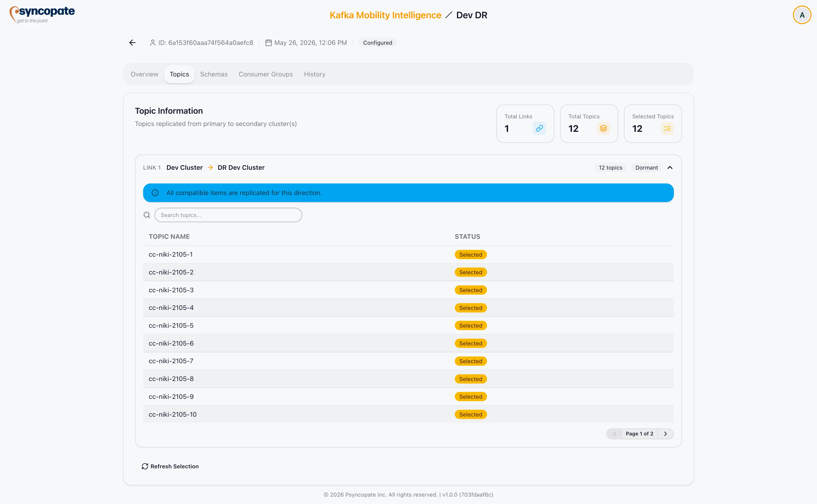Viewport: 817px width, 504px height.
Task: Click the Total Topics card
Action: click(x=589, y=124)
